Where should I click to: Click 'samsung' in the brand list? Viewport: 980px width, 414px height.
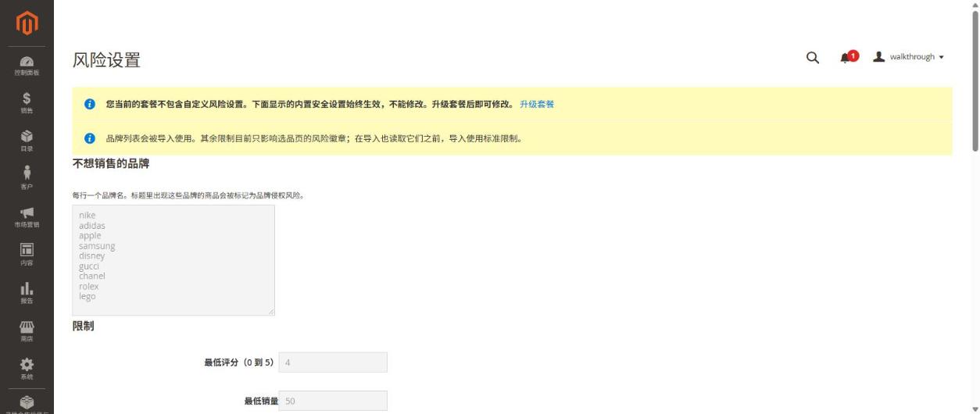click(x=97, y=246)
